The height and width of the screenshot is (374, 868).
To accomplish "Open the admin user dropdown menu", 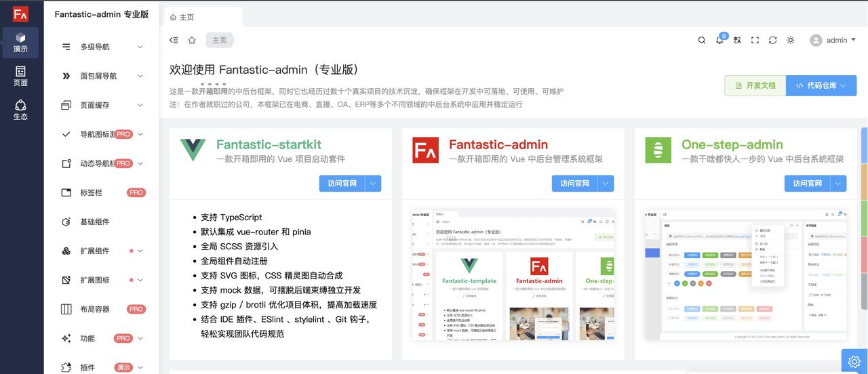I will coord(833,41).
